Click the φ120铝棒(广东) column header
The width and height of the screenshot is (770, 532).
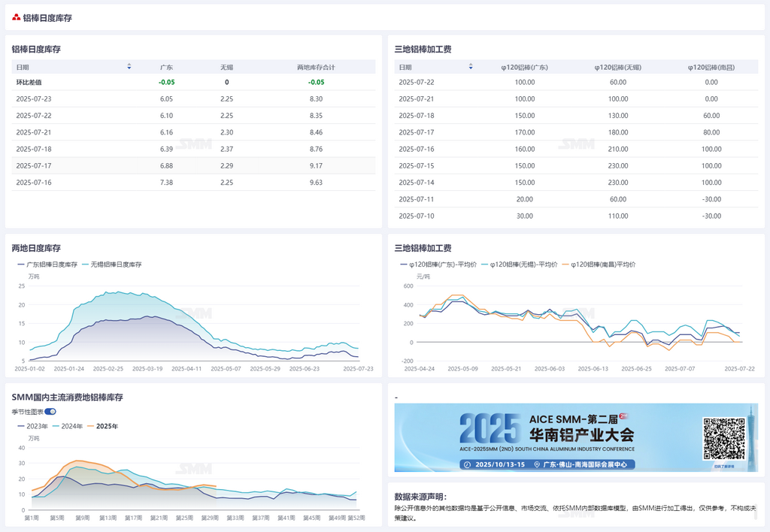[x=525, y=67]
